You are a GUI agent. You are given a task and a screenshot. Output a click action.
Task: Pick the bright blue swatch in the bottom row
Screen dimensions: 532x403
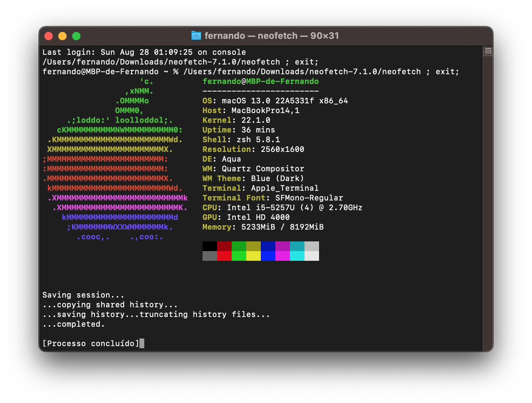tap(268, 256)
